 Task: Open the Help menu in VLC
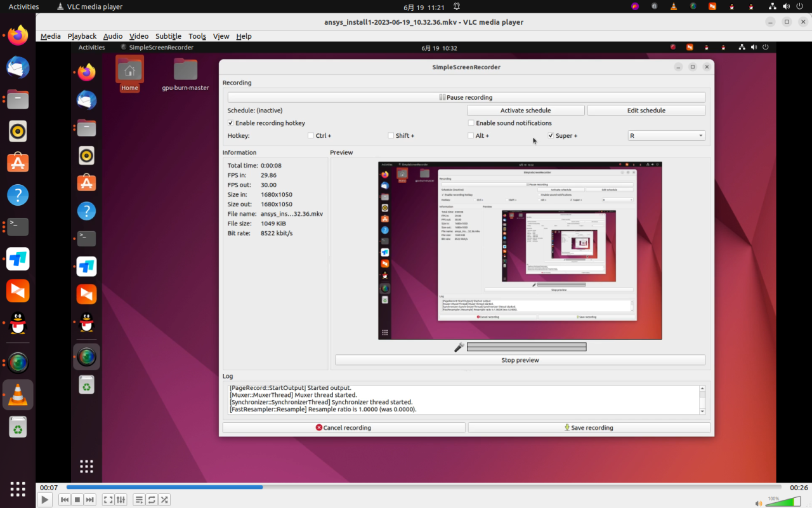click(244, 36)
